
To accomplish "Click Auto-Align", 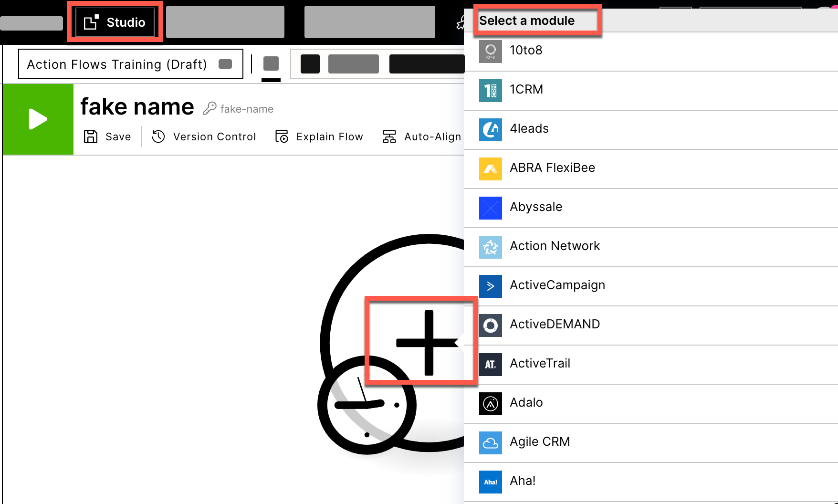I will point(422,136).
